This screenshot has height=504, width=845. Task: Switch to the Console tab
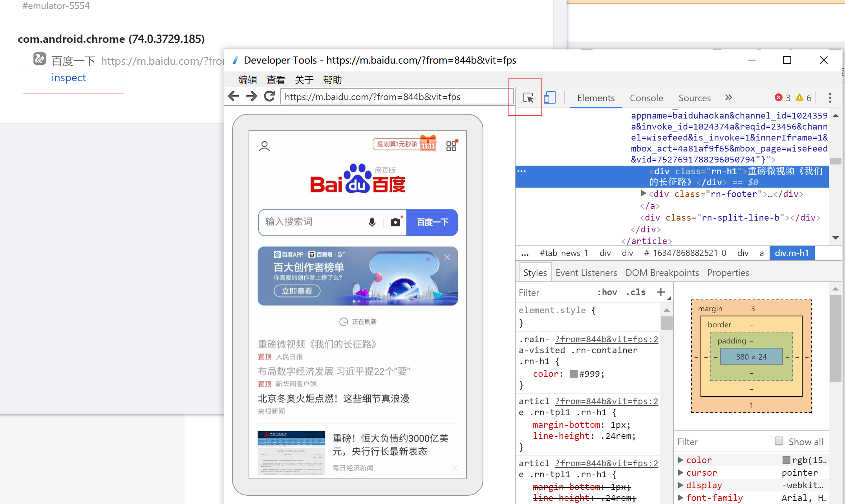pyautogui.click(x=646, y=98)
